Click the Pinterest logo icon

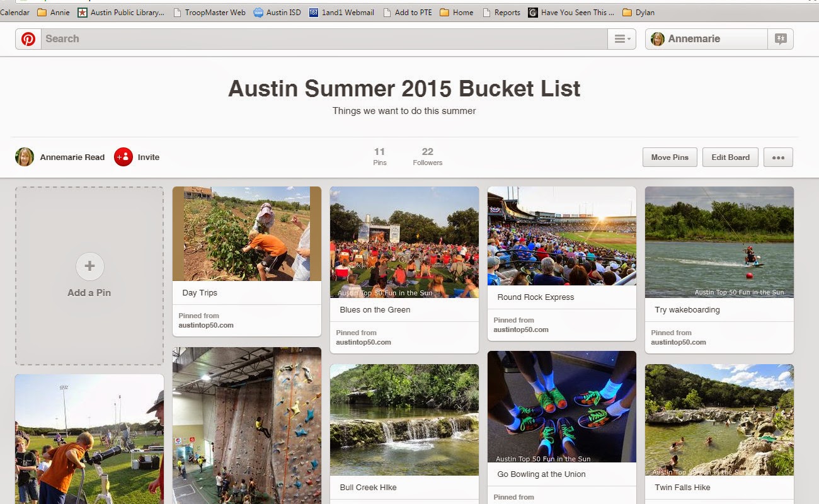[28, 38]
